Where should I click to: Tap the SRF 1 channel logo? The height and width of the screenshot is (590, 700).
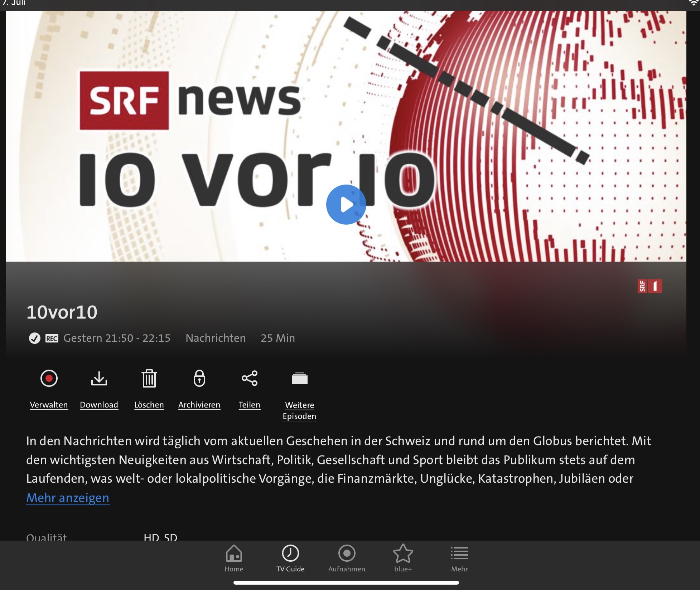(650, 286)
